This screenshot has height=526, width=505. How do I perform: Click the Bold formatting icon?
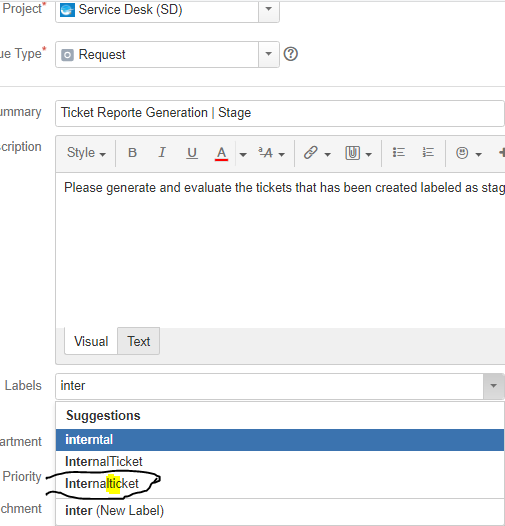click(x=133, y=153)
